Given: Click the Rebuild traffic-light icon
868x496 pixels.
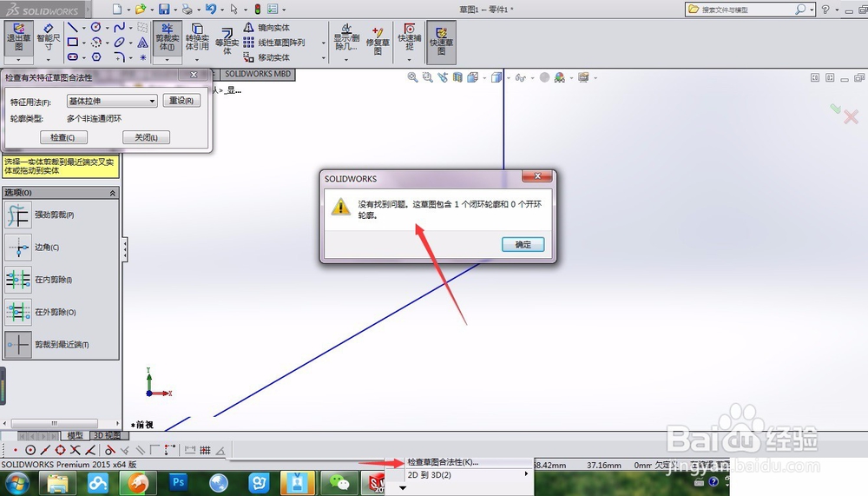Looking at the screenshot, I should pos(258,9).
